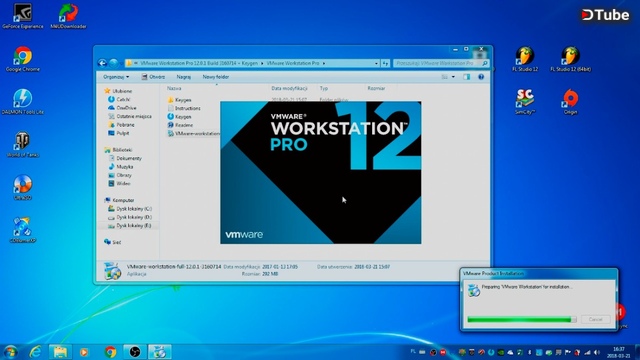Click the Nagraj toolbar button
The height and width of the screenshot is (360, 640).
(x=184, y=77)
